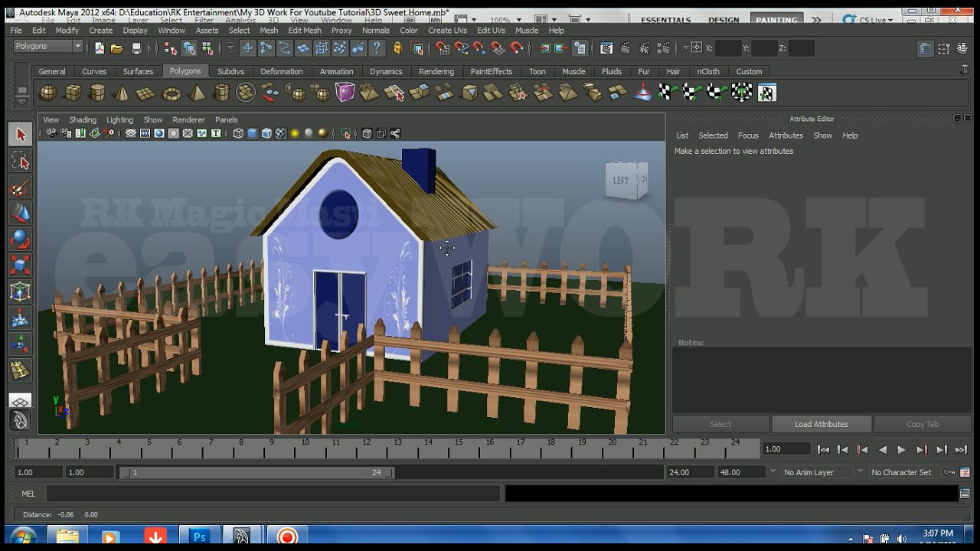Create a polygon pyramid from shelf
980x551 pixels.
click(197, 93)
